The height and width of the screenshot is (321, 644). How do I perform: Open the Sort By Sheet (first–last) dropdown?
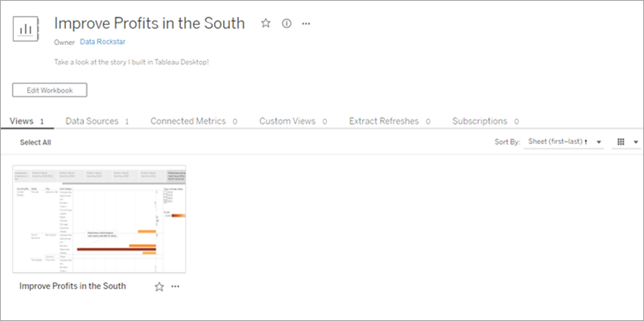[x=563, y=142]
